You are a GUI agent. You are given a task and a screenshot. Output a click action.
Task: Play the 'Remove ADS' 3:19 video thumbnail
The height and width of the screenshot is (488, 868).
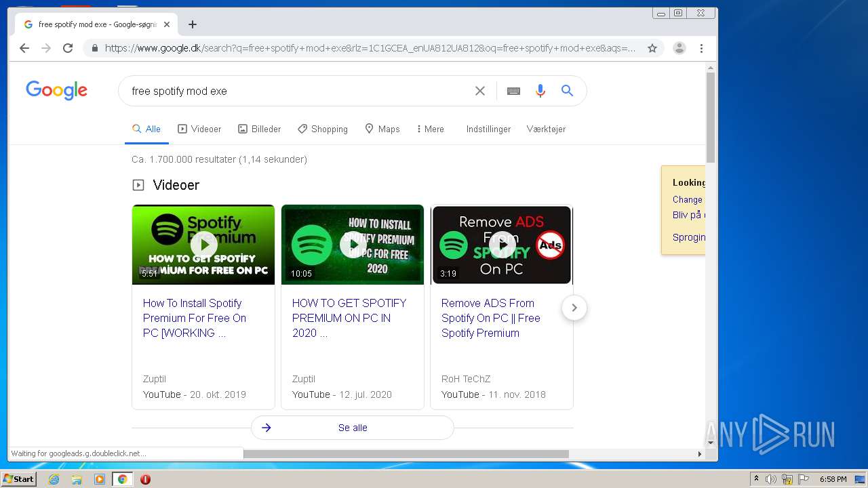pos(502,245)
